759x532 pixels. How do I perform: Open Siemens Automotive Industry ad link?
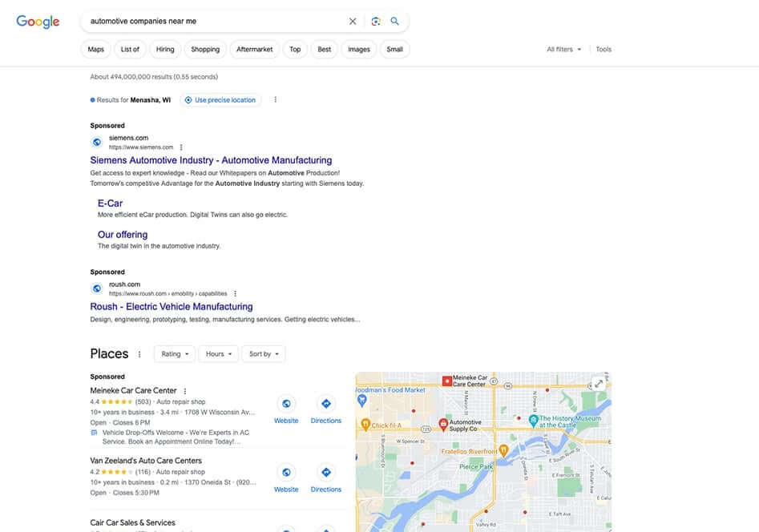211,160
